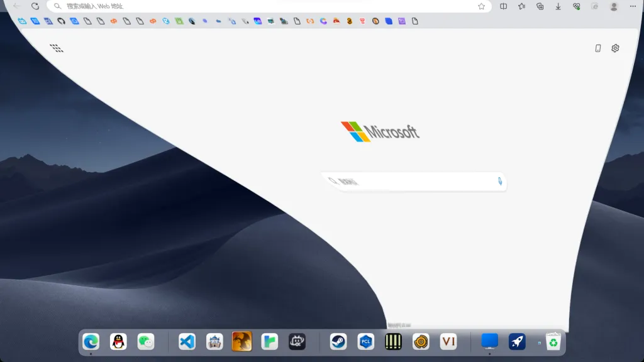Viewport: 644px width, 362px height.
Task: Launch the VI game icon in dock
Action: point(448,341)
